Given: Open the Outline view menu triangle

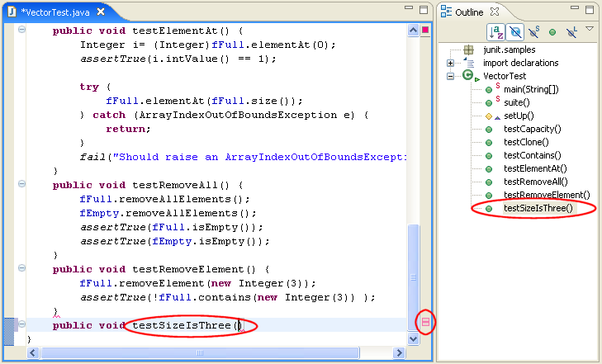Looking at the screenshot, I should pos(590,29).
